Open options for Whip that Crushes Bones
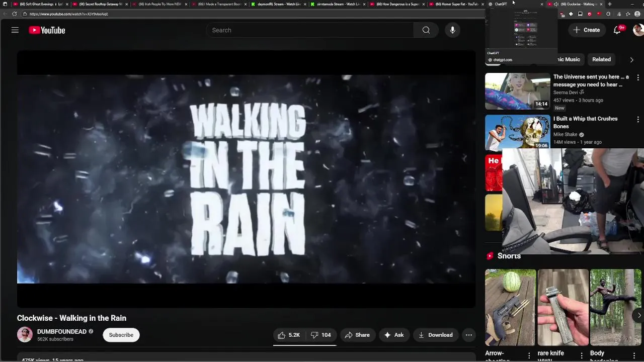The height and width of the screenshot is (362, 644). [638, 120]
